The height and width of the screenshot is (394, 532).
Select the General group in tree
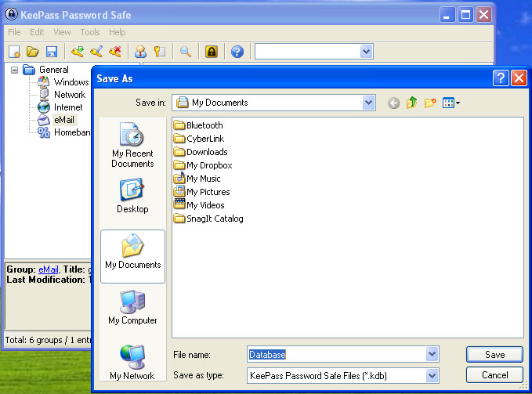click(53, 70)
